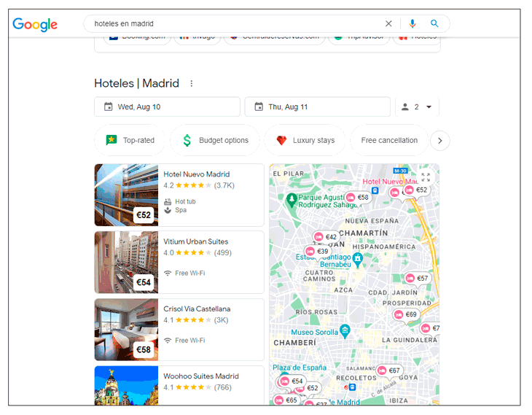
Task: Click the Free Wi-Fi amenity under Vitium Urban Suites
Action: 185,273
